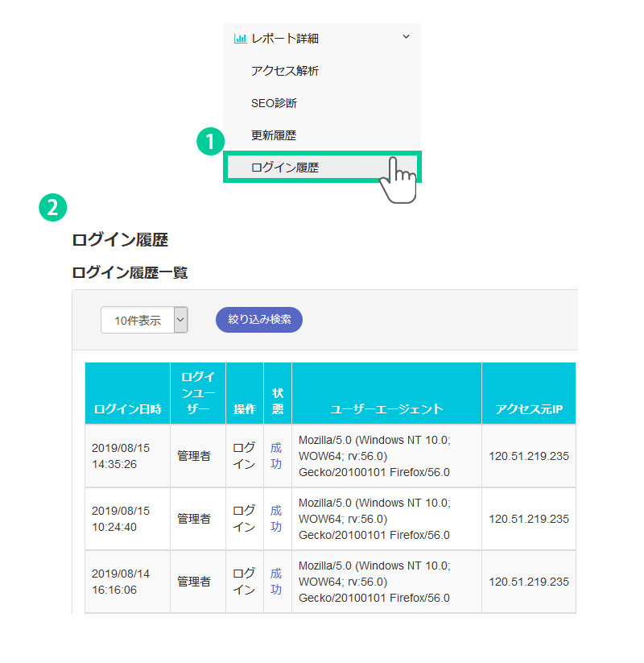Click the green step 1 badge

[209, 143]
